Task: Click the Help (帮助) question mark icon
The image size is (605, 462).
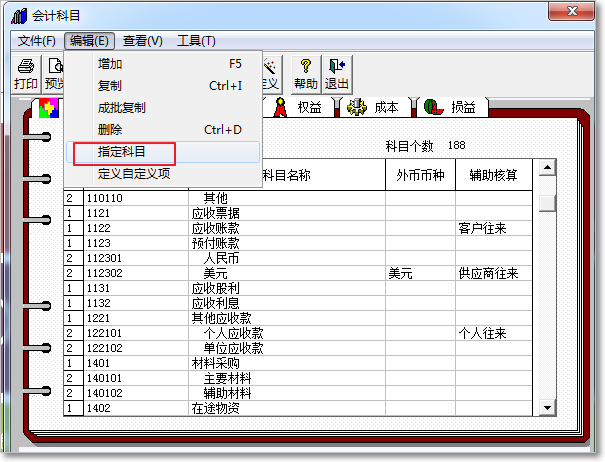Action: tap(306, 66)
